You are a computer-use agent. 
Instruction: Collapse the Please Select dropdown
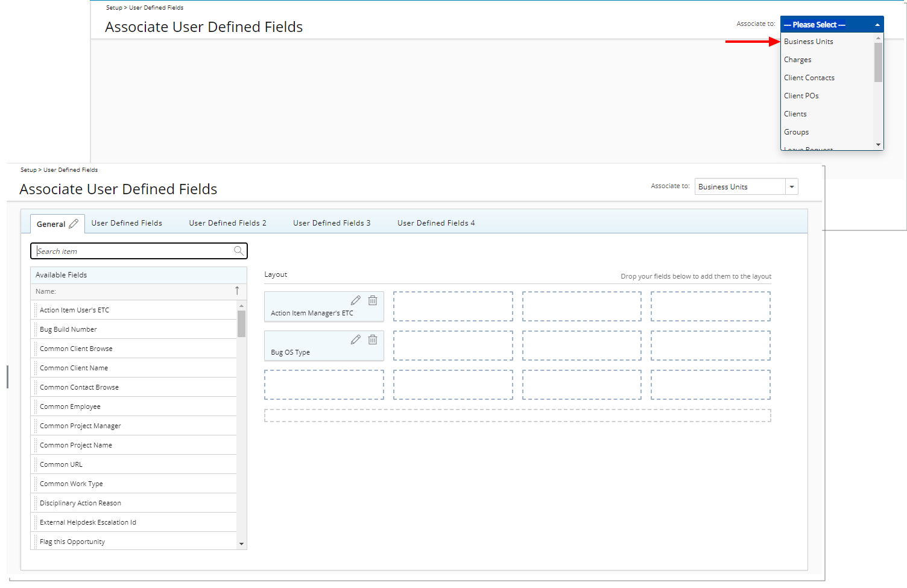[x=877, y=25]
